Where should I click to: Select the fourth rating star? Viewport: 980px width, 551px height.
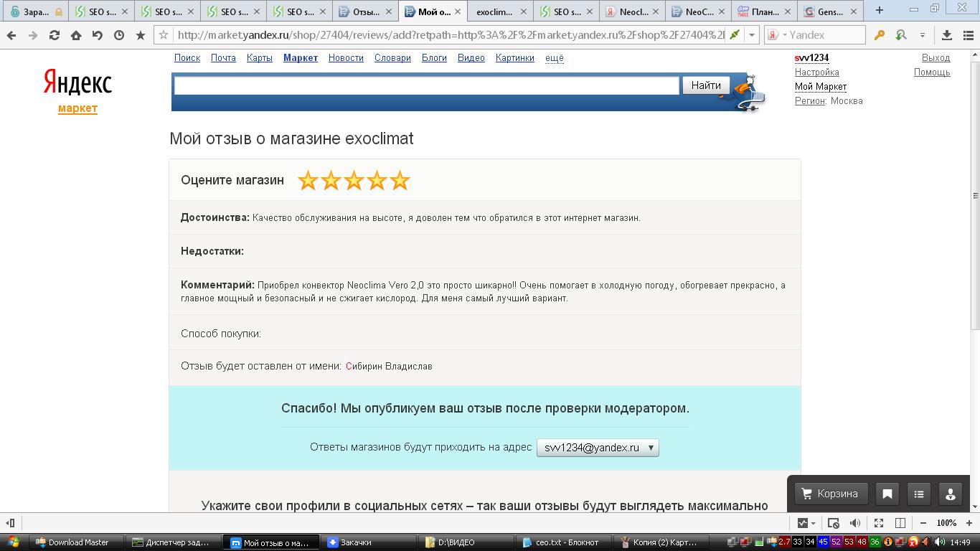point(377,181)
